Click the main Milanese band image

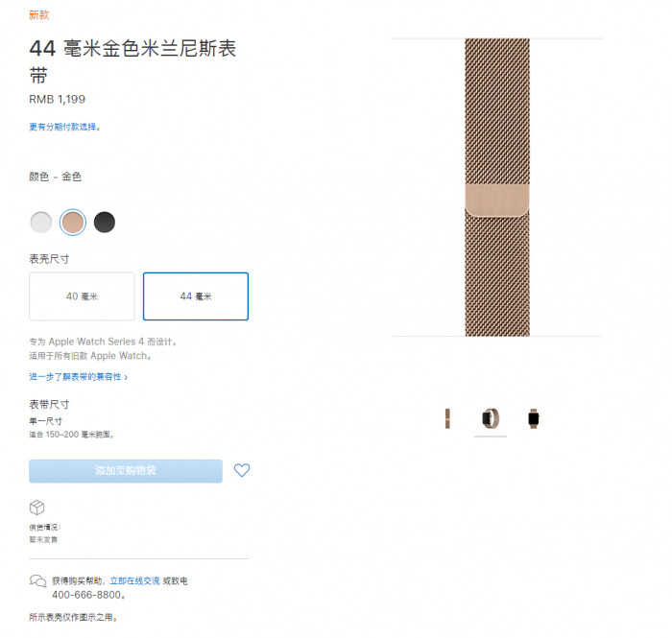coord(497,187)
